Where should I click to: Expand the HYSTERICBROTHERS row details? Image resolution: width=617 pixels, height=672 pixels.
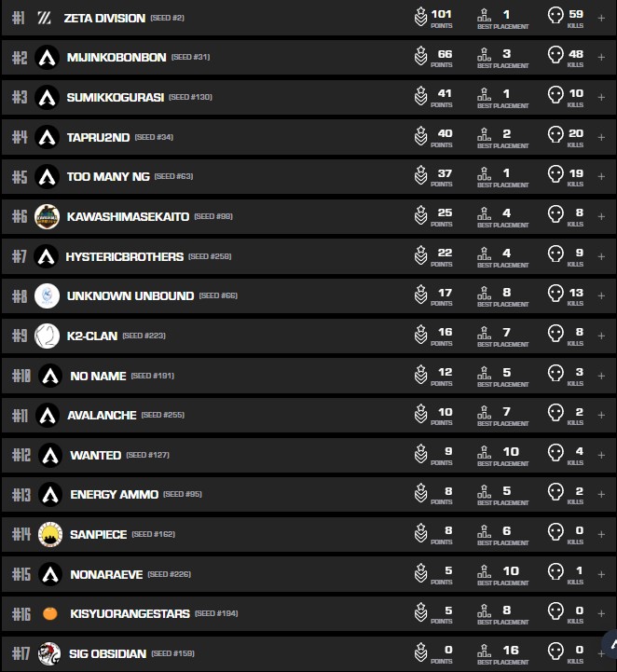point(601,256)
